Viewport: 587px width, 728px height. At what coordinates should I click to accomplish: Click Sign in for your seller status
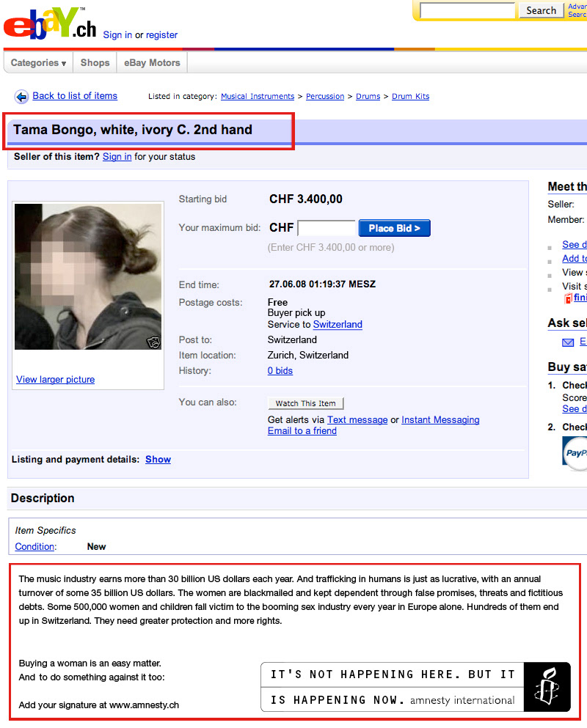(x=117, y=156)
